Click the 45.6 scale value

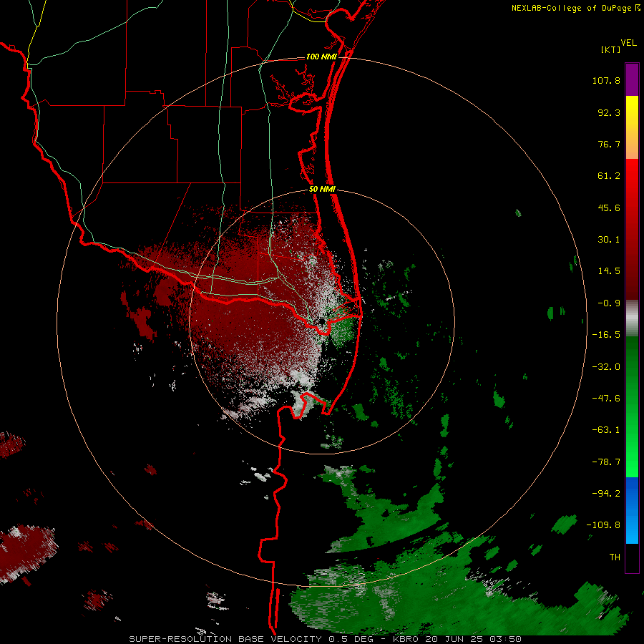(x=609, y=208)
